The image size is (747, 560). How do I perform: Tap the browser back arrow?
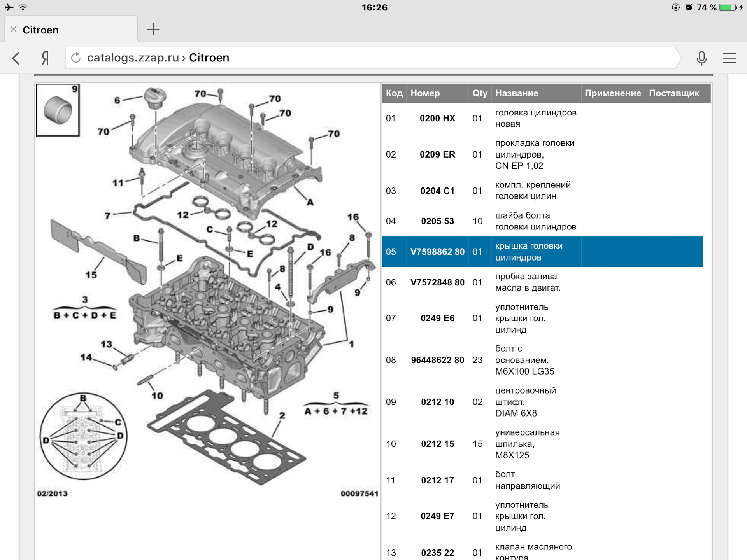[16, 58]
